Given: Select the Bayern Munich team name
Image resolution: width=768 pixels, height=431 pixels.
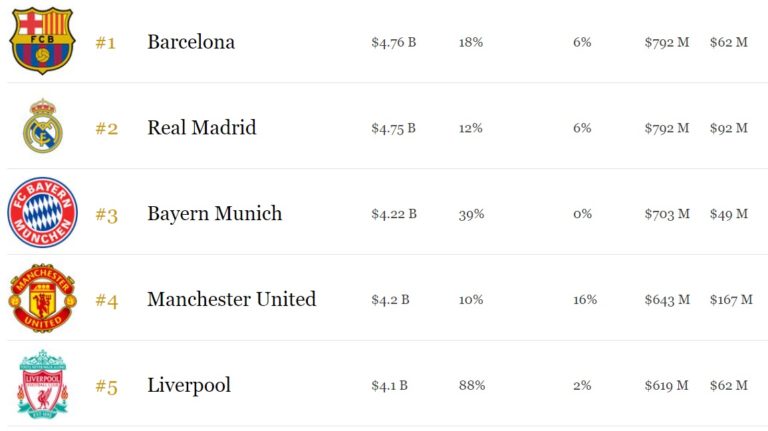Looking at the screenshot, I should click(x=214, y=214).
